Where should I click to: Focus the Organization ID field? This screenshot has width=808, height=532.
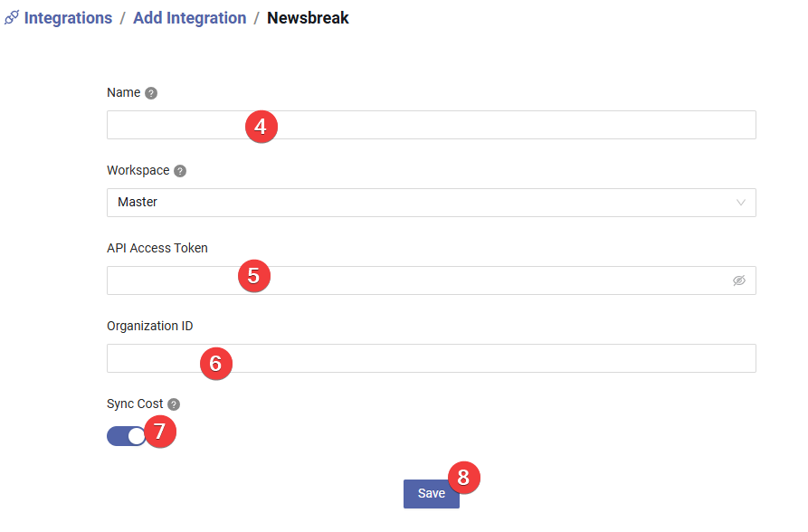(432, 358)
